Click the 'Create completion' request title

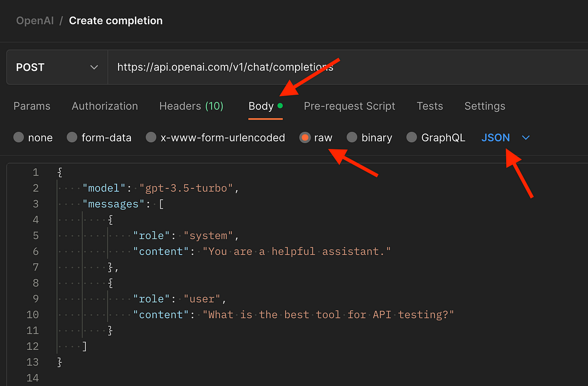coord(116,21)
